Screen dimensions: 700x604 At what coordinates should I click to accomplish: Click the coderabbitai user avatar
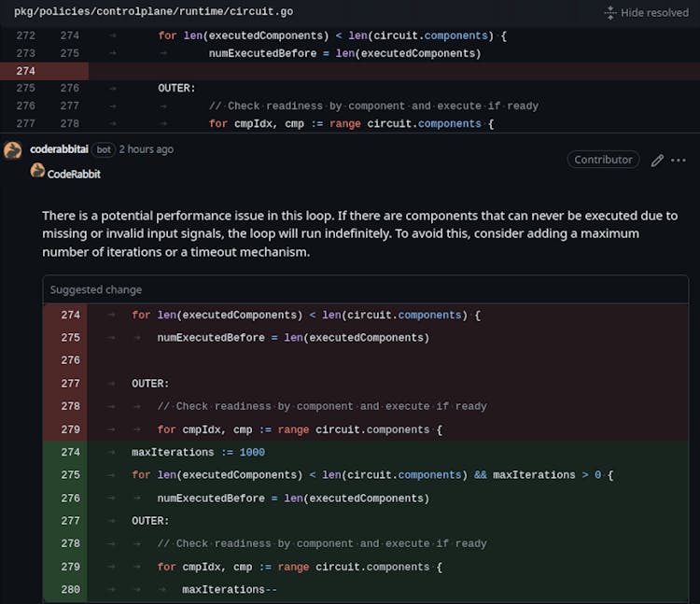(13, 149)
